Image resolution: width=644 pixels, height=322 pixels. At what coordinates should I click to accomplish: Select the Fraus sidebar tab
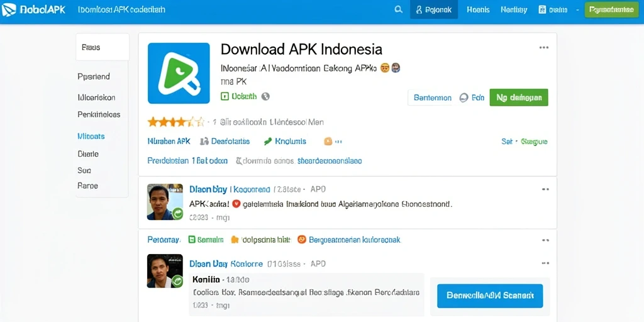[103, 47]
